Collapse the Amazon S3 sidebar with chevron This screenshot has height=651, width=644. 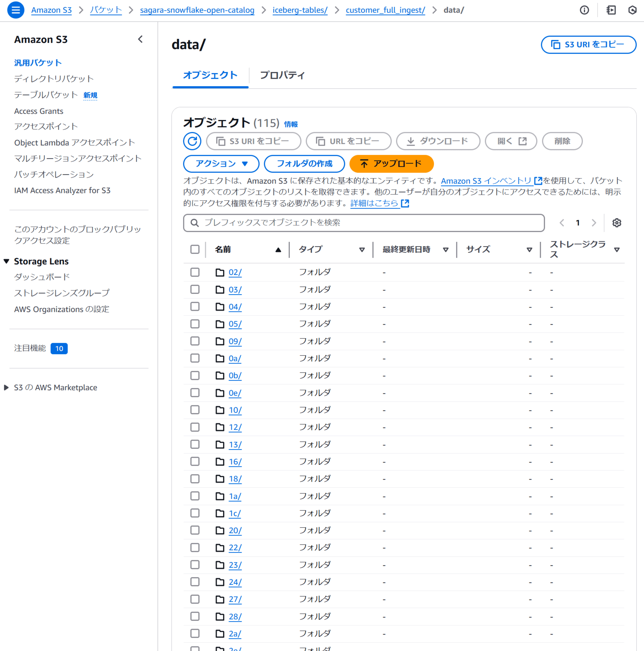coord(140,39)
